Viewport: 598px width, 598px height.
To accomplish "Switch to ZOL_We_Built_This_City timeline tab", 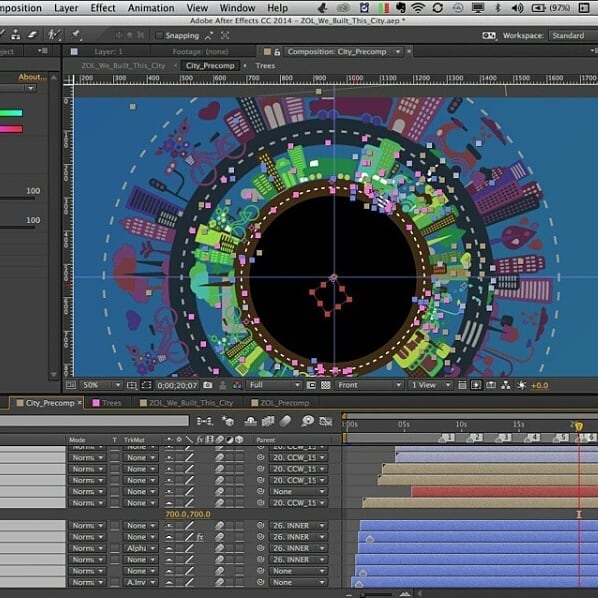I will tap(186, 403).
